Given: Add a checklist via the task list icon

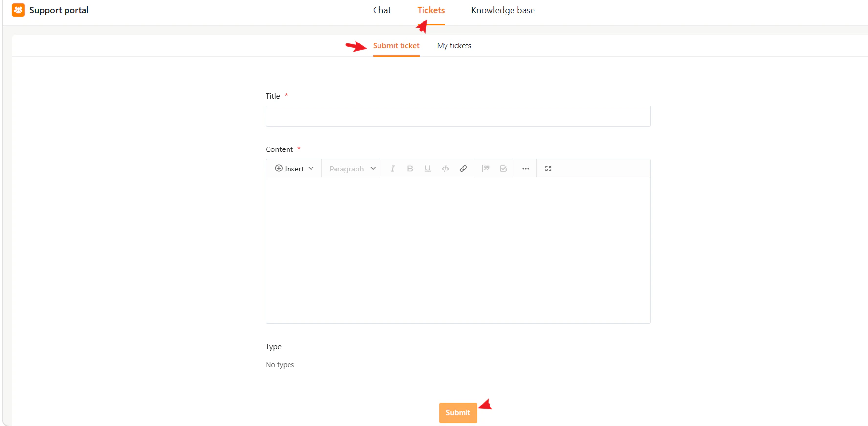Looking at the screenshot, I should (x=503, y=169).
